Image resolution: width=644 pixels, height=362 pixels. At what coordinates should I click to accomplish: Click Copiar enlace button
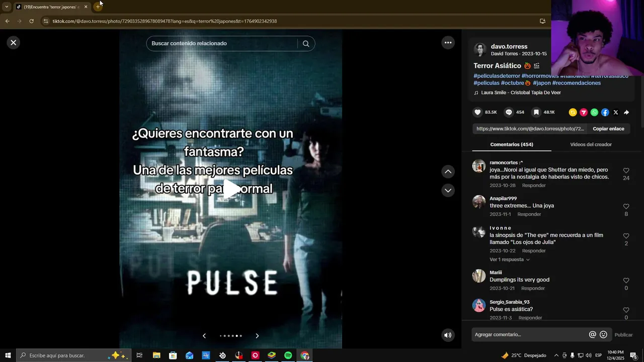click(608, 129)
